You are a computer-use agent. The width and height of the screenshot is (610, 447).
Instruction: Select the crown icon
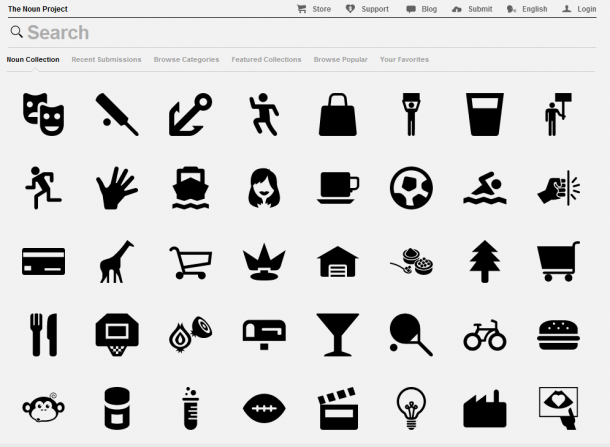264,261
